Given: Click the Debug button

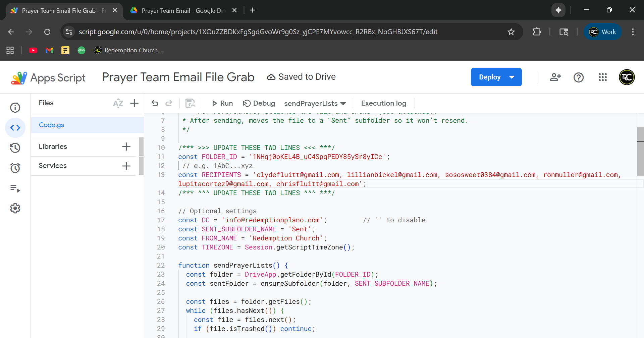Looking at the screenshot, I should coord(259,103).
